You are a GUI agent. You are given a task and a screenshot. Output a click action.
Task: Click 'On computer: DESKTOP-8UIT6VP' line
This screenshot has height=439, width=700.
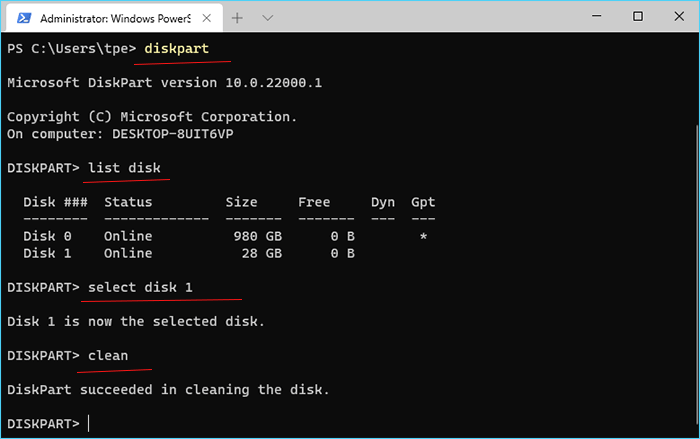[120, 134]
